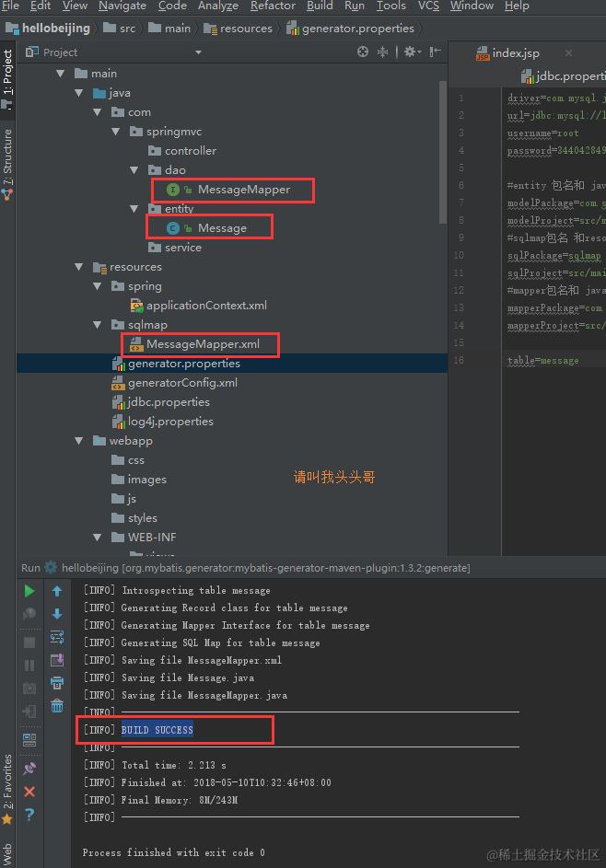Image resolution: width=606 pixels, height=868 pixels.
Task: Open the VCS menu
Action: [428, 6]
